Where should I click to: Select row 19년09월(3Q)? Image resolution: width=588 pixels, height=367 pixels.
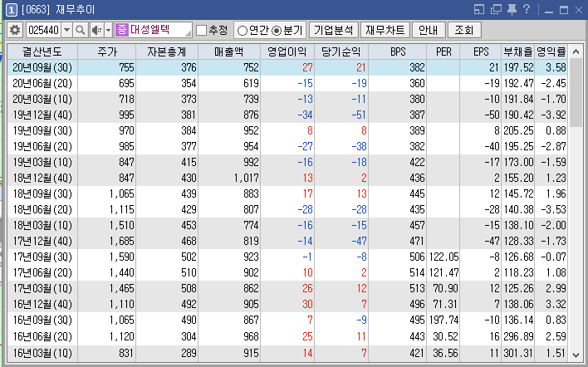click(287, 130)
